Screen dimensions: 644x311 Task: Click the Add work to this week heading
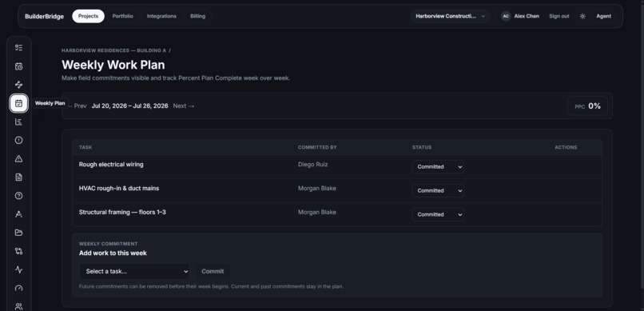(113, 253)
